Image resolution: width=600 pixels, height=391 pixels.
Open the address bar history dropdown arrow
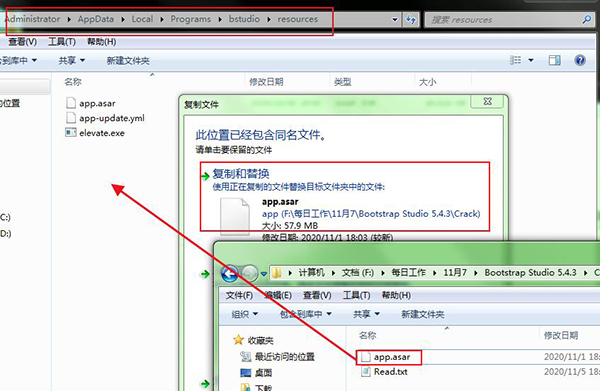point(395,20)
